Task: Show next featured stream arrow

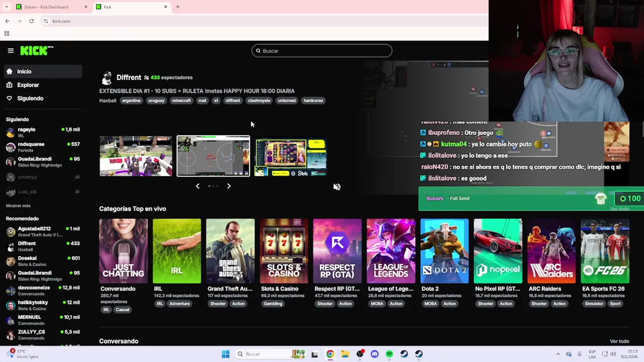Action: 228,186
